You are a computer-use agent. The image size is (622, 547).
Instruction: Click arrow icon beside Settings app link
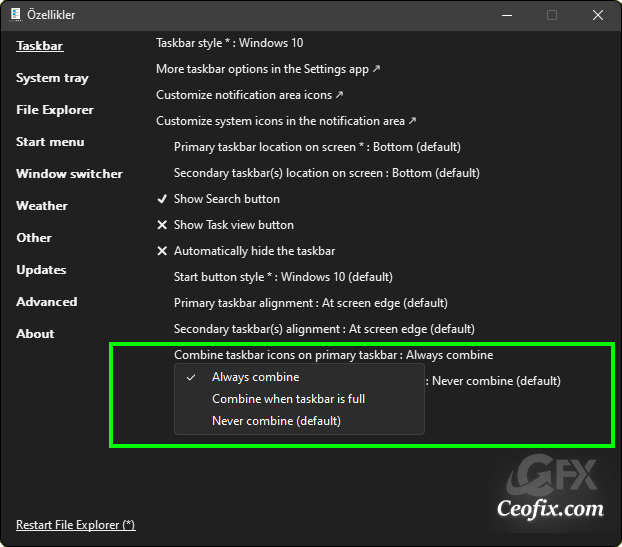376,69
